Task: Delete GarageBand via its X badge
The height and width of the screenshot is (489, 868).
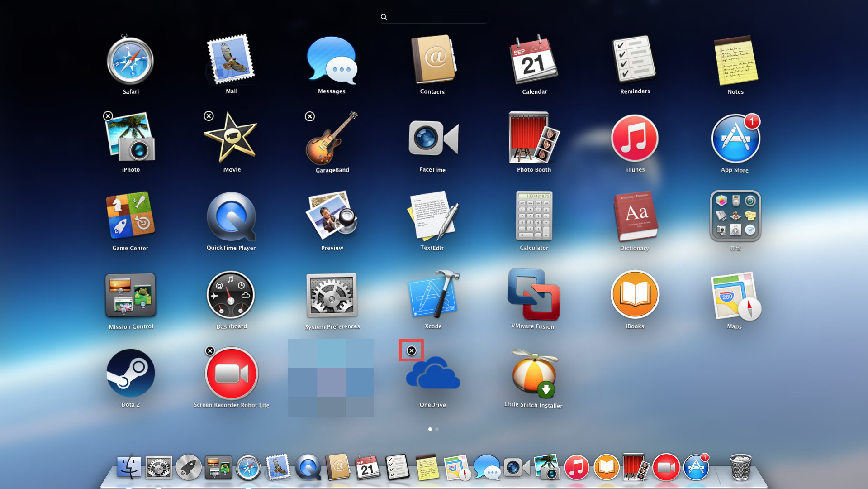Action: point(309,116)
